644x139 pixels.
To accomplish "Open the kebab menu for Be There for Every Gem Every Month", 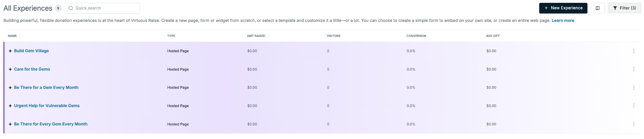I will (x=634, y=124).
